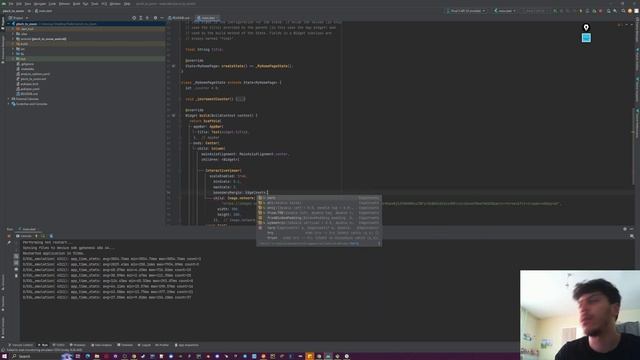The width and height of the screenshot is (640, 360).
Task: Choose 'fromLTRB' completion suggestion
Action: pyautogui.click(x=319, y=213)
